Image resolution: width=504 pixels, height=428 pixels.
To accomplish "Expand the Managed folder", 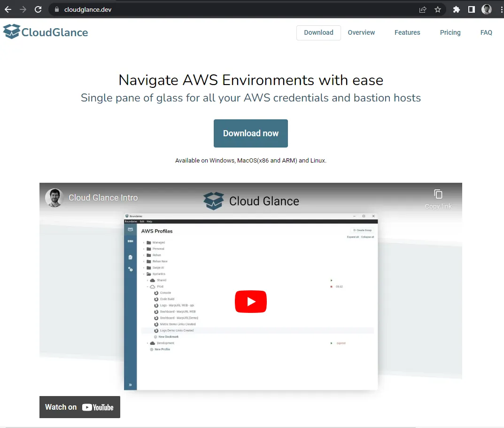I will [143, 242].
